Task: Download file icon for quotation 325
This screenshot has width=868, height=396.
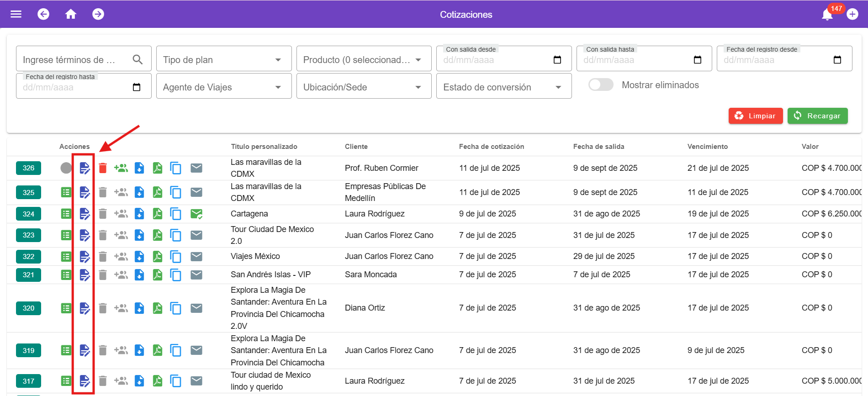Action: click(x=139, y=192)
